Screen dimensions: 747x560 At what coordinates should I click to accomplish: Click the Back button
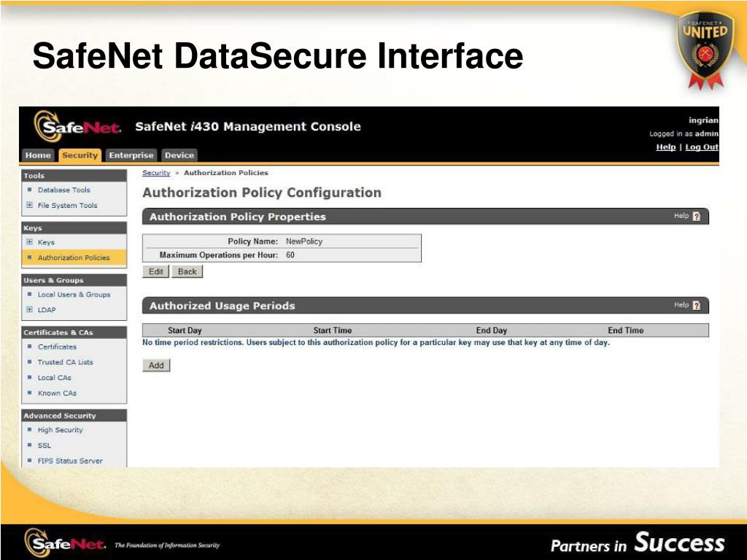point(187,271)
